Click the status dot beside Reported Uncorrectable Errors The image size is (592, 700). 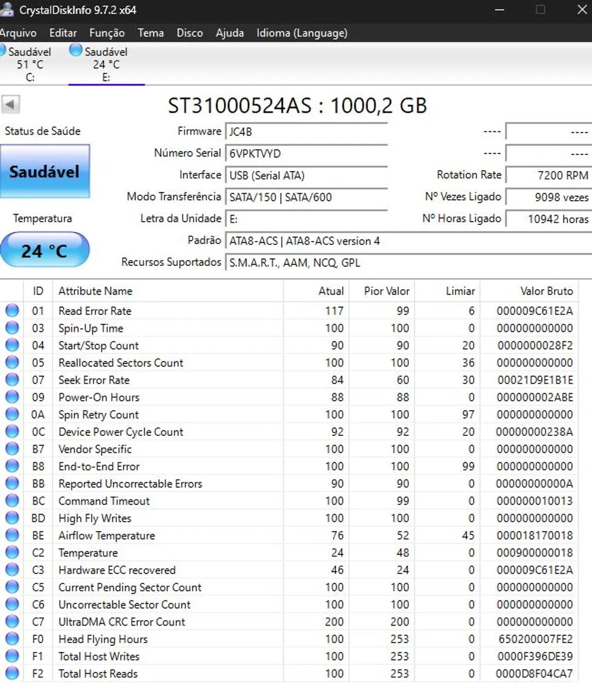point(12,483)
